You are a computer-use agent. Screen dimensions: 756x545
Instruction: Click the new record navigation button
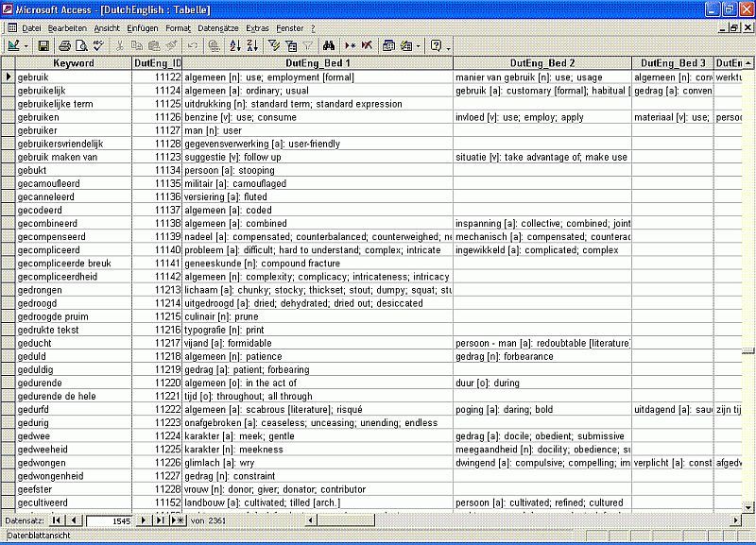coord(179,520)
